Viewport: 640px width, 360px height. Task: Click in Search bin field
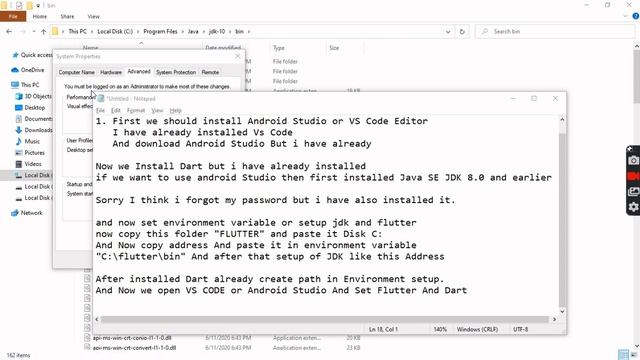click(555, 31)
